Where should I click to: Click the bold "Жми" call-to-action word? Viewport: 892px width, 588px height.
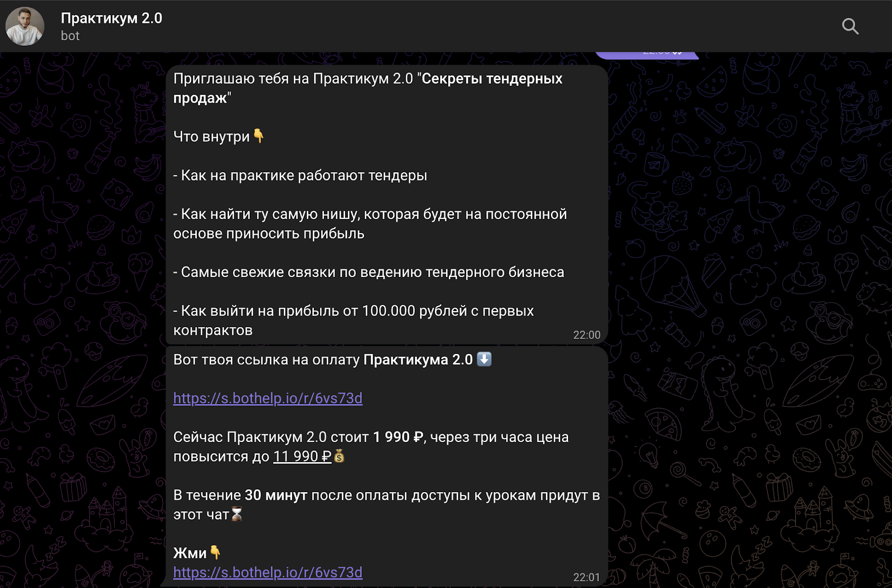pyautogui.click(x=190, y=553)
